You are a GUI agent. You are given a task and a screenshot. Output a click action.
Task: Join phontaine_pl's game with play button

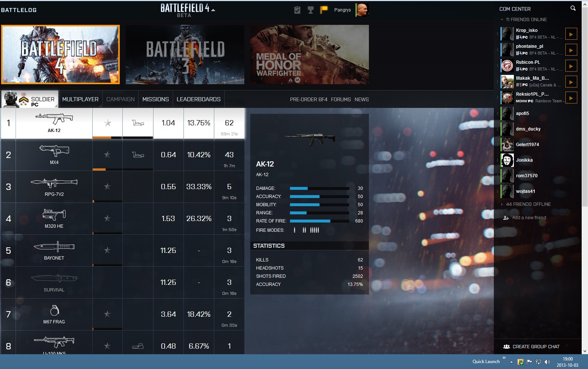click(x=571, y=50)
